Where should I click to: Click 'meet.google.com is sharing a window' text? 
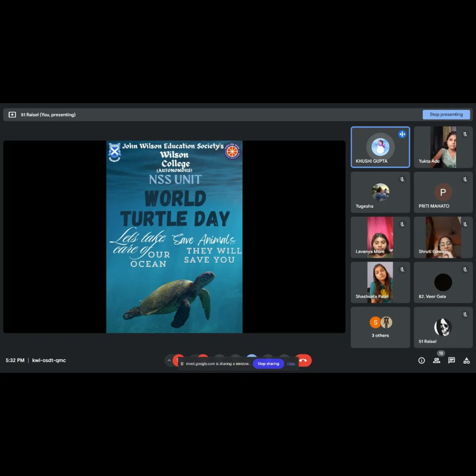click(217, 363)
